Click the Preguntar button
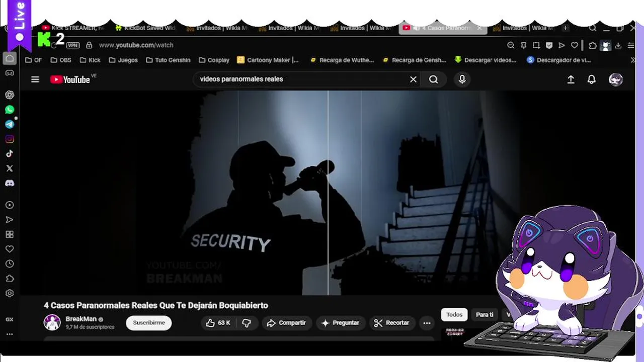Viewport: 644px width, 362px height. pyautogui.click(x=341, y=323)
